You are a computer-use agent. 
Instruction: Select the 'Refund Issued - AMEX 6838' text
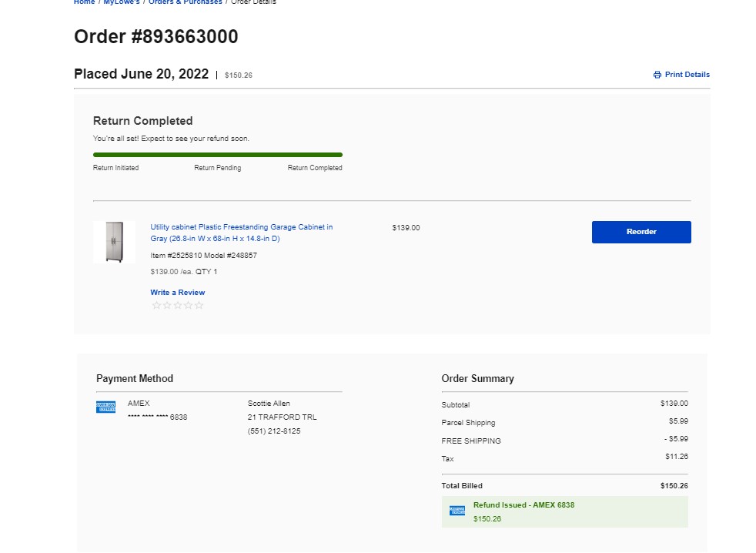(524, 505)
